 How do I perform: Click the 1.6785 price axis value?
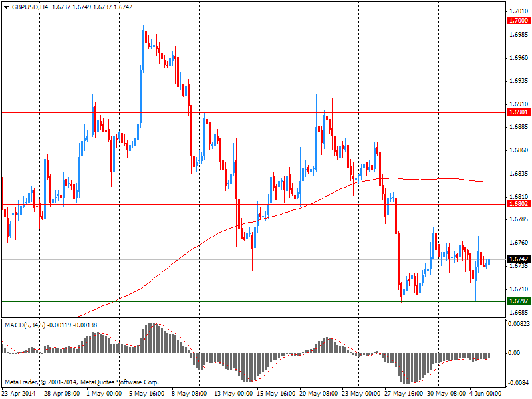coord(519,219)
